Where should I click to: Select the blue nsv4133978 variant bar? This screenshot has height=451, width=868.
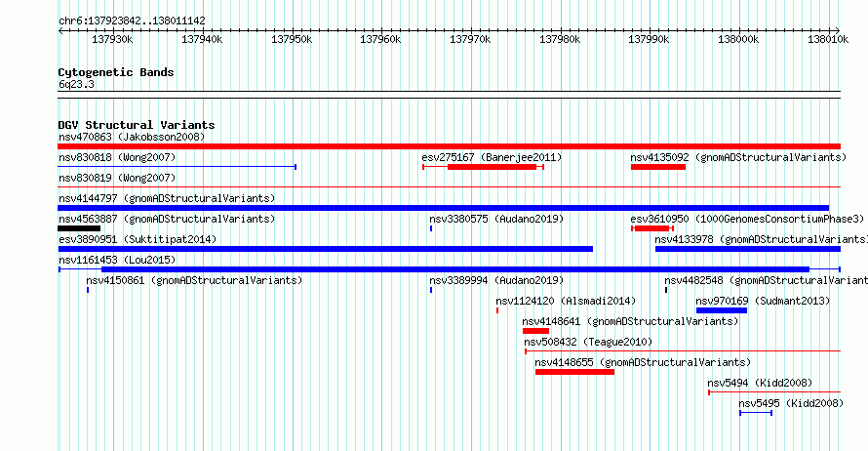click(x=748, y=249)
